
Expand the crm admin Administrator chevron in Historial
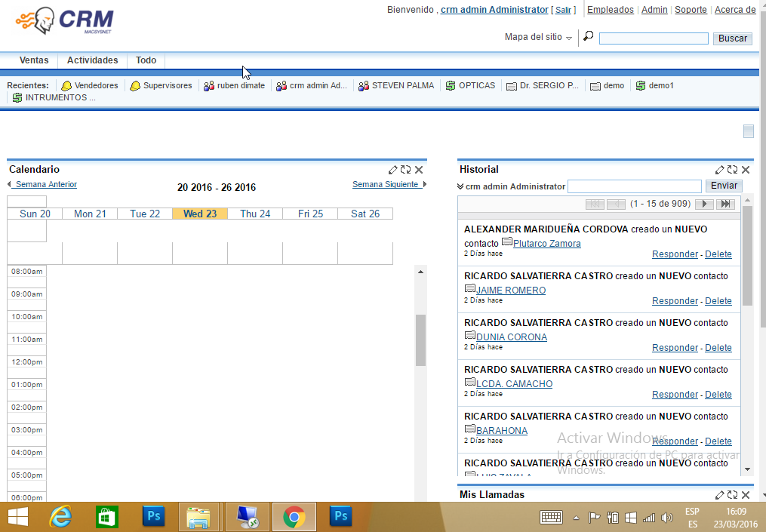click(x=460, y=186)
